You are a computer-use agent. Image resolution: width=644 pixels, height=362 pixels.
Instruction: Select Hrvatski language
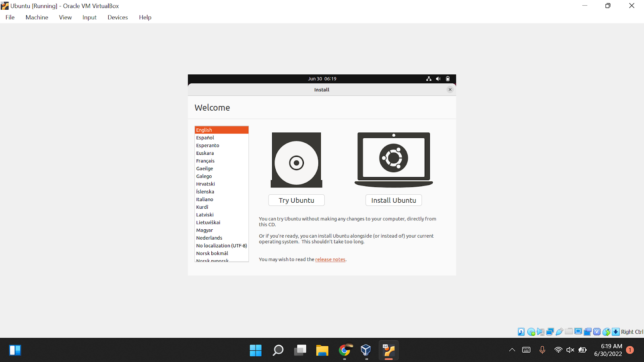coord(222,184)
